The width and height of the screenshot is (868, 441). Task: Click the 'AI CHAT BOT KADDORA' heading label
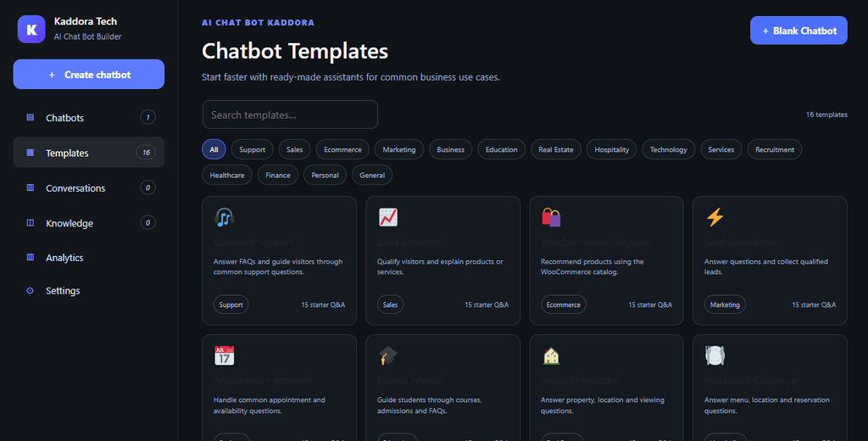coord(258,23)
